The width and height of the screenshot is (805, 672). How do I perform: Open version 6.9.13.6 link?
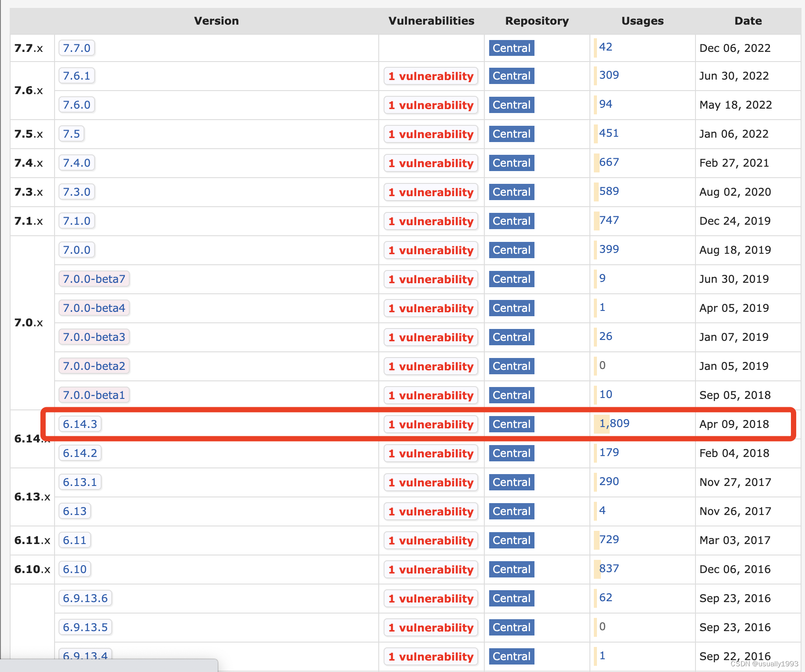85,598
